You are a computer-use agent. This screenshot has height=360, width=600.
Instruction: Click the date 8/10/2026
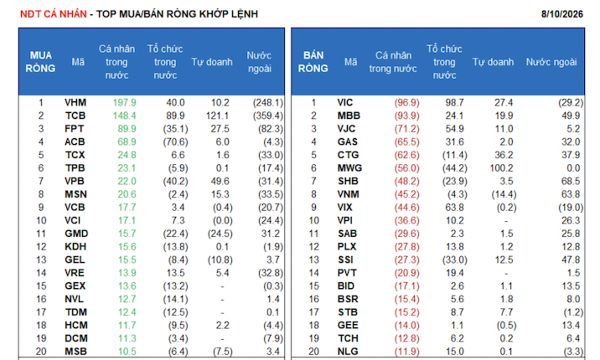562,14
